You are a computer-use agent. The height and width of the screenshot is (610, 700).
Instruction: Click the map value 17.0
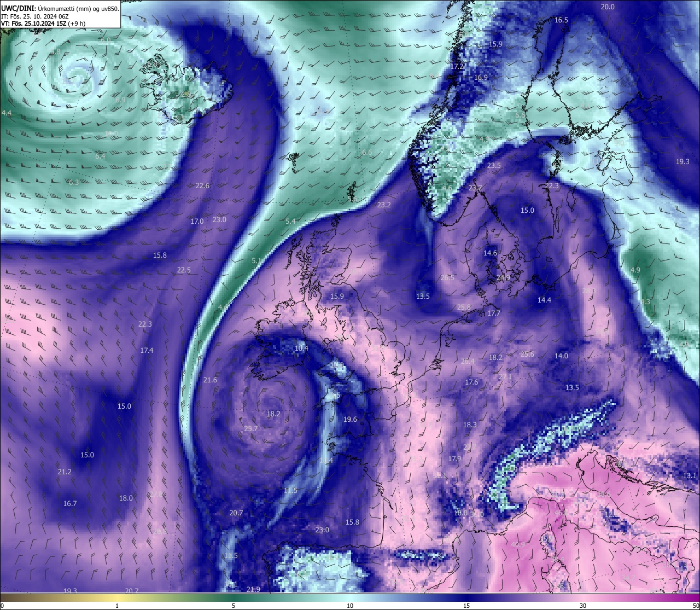coord(197,222)
